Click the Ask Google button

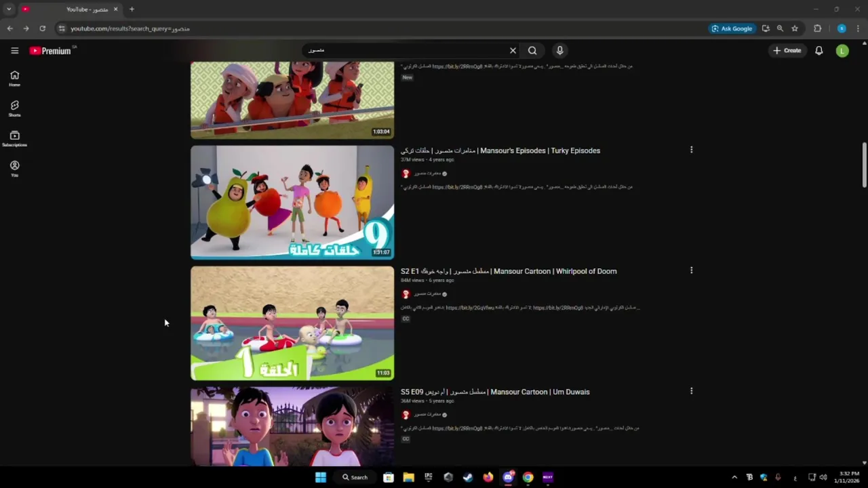[732, 28]
